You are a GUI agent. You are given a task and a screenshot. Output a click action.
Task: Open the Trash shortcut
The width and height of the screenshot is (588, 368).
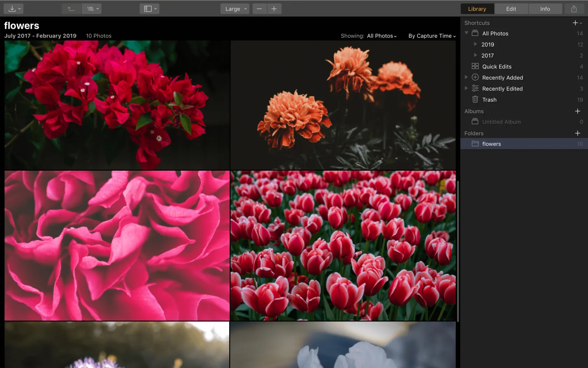click(x=489, y=100)
